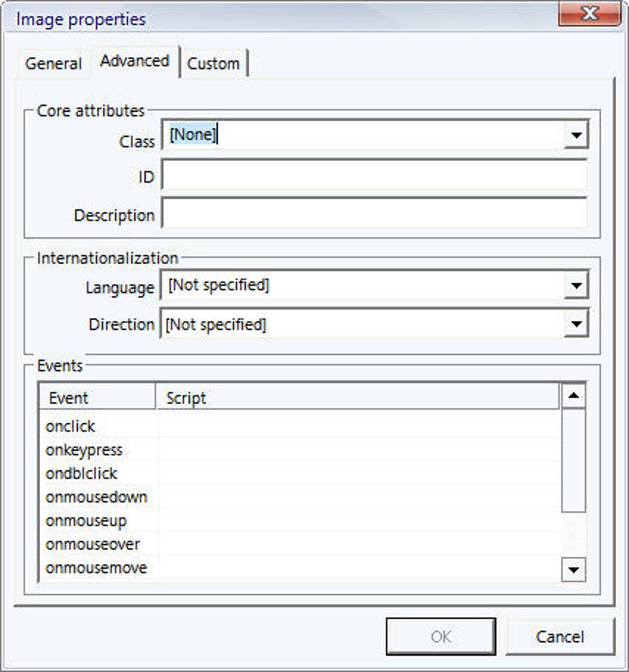This screenshot has height=672, width=629.
Task: Switch to the General tab
Action: (x=54, y=64)
